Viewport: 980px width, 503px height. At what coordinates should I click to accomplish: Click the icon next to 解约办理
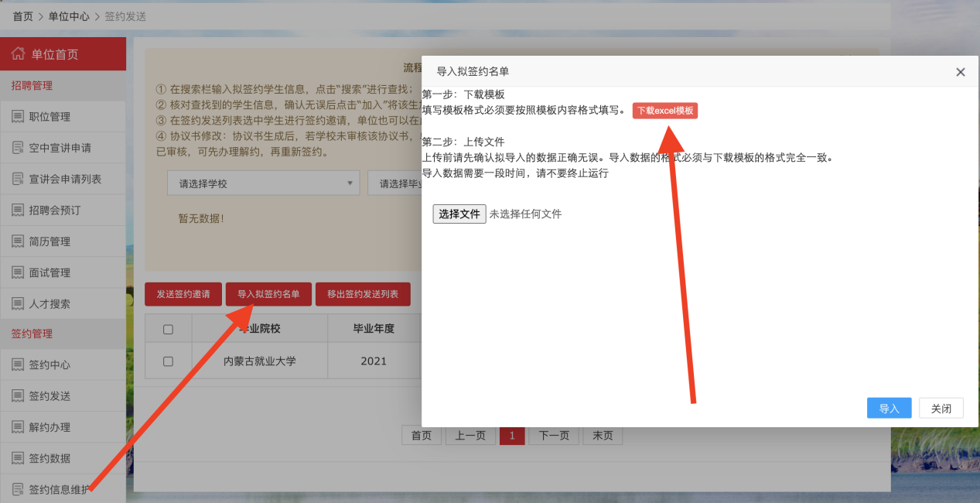tap(18, 427)
